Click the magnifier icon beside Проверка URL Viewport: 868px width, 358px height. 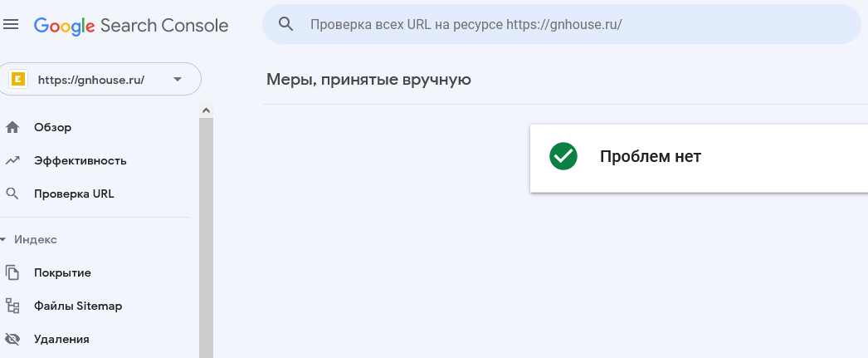click(12, 194)
